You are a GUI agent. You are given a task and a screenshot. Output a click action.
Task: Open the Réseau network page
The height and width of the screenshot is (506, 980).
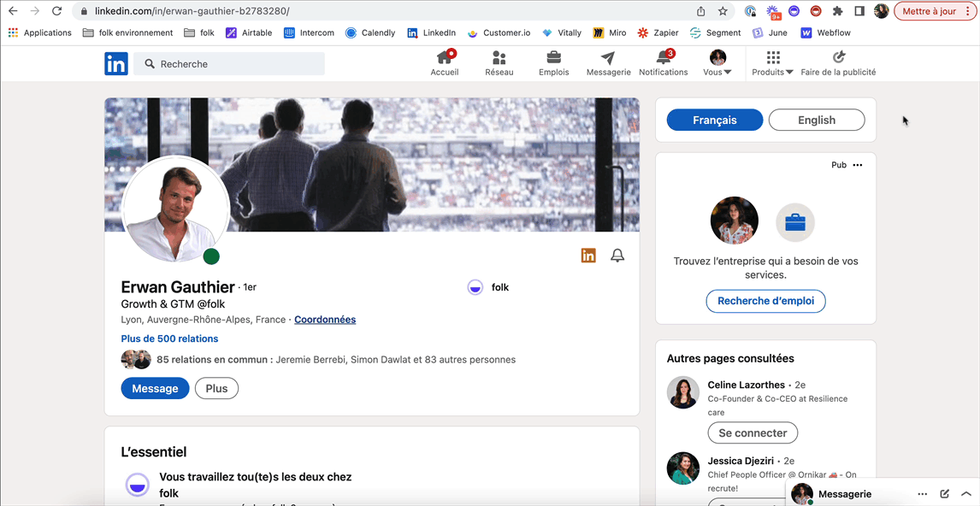coord(499,63)
